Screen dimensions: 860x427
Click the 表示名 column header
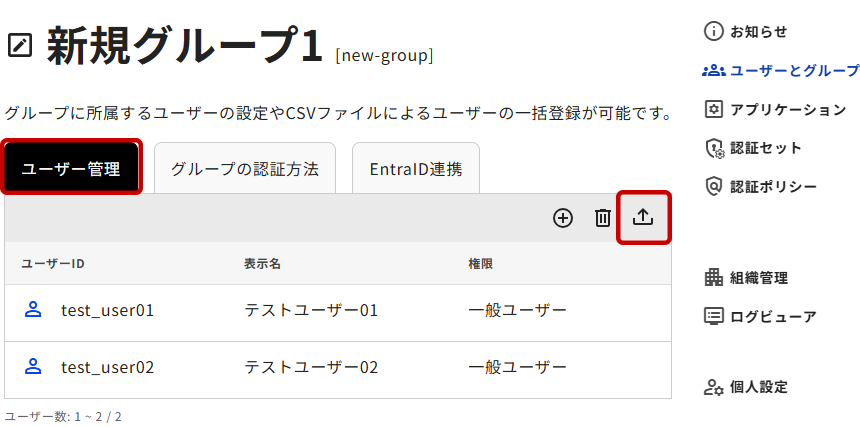point(262,264)
